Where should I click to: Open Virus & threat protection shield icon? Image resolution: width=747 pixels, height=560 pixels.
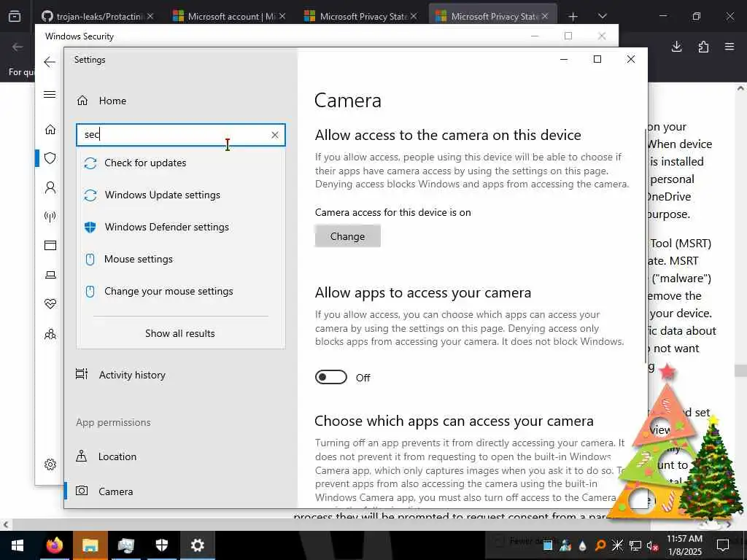click(x=50, y=158)
